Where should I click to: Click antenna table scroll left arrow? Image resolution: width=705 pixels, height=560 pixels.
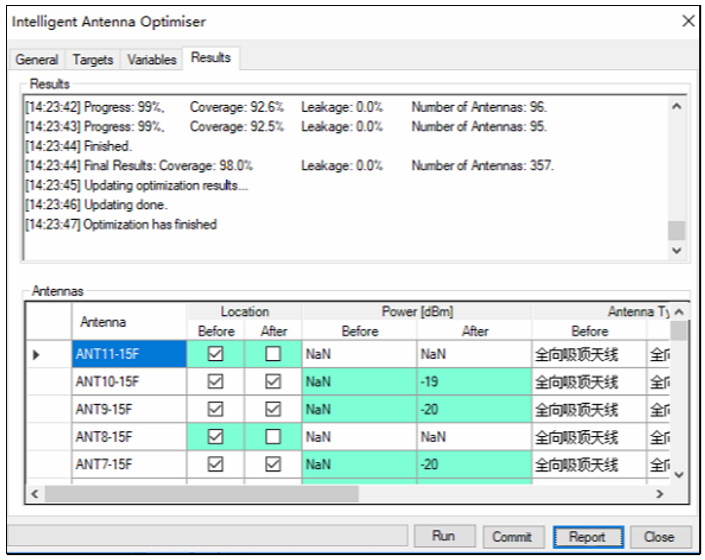click(35, 493)
